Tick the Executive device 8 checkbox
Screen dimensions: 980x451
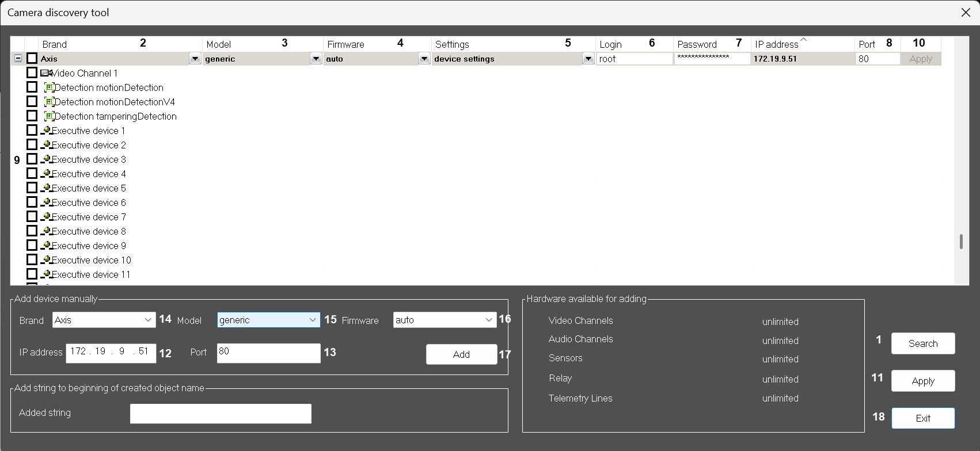(32, 231)
